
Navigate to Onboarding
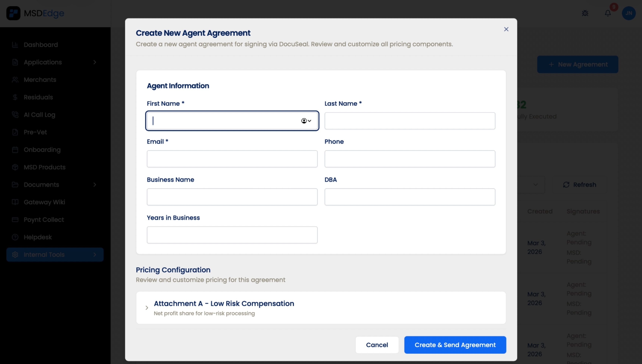42,150
